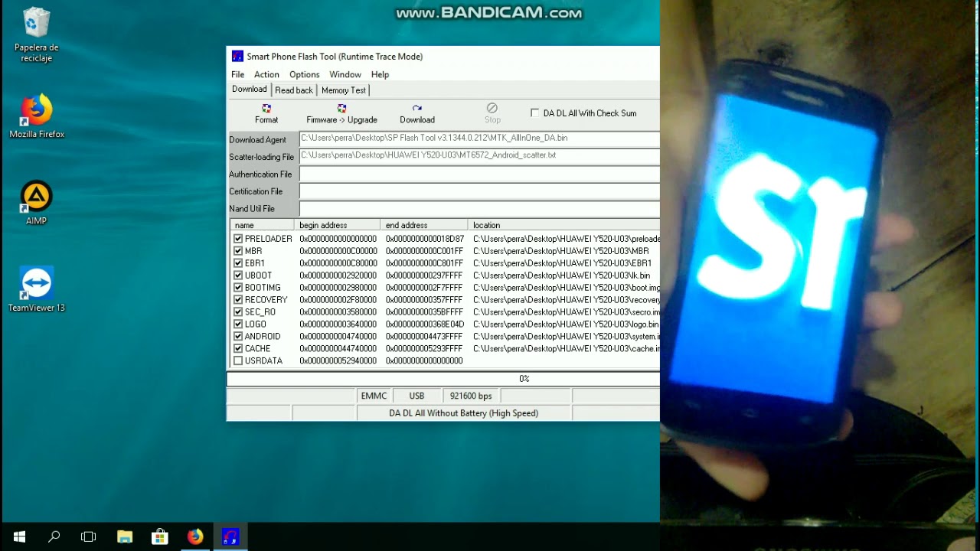
Task: Click the Authentication File button
Action: click(263, 174)
